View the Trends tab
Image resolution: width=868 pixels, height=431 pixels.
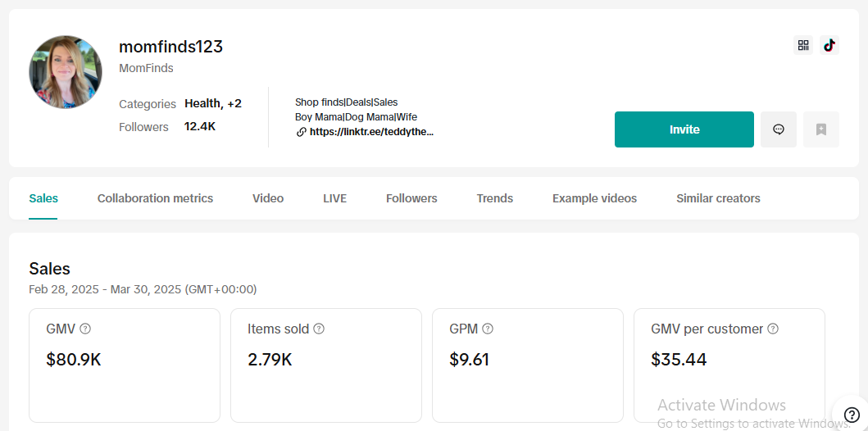click(495, 198)
